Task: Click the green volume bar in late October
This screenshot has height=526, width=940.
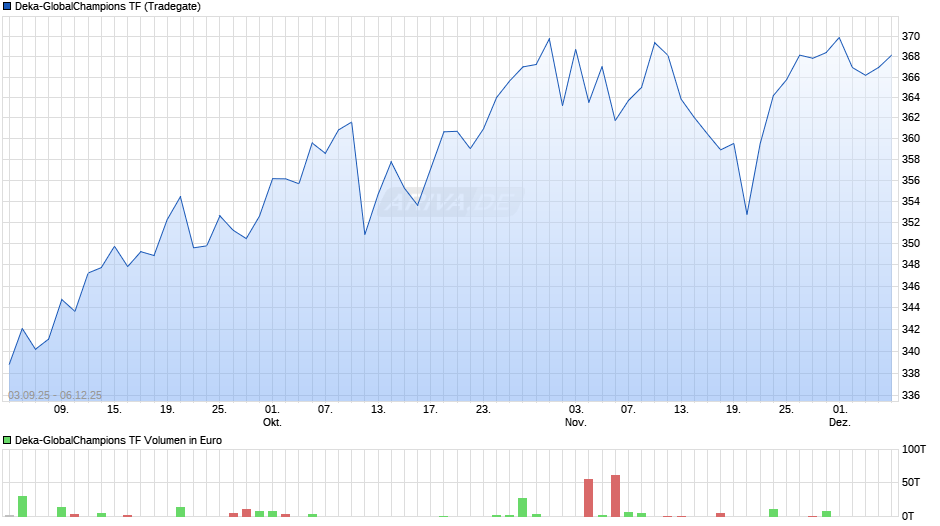Action: 523,507
